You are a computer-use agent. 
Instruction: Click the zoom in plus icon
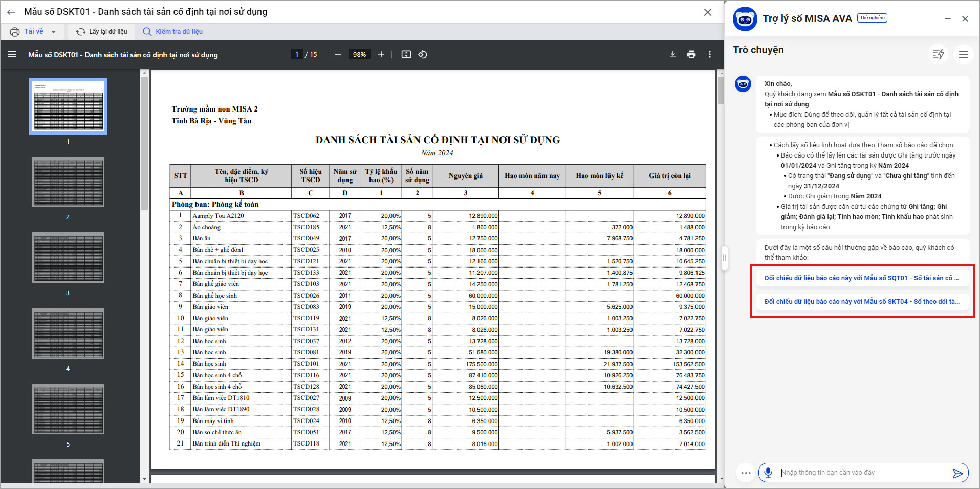pyautogui.click(x=381, y=54)
